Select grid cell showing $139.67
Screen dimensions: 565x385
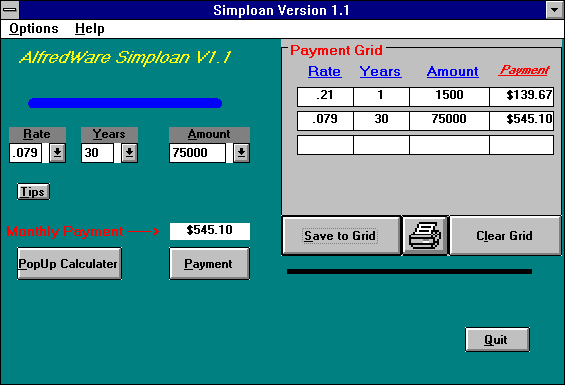click(x=522, y=97)
